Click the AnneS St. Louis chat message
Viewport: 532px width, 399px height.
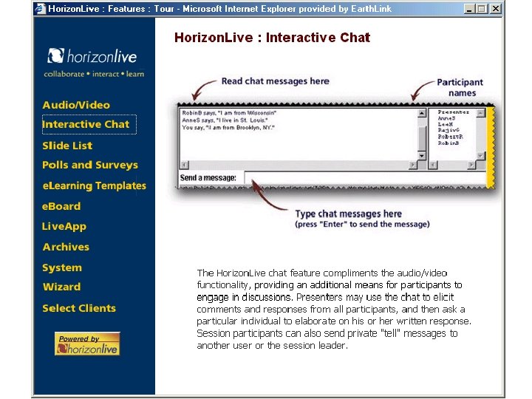pyautogui.click(x=225, y=120)
